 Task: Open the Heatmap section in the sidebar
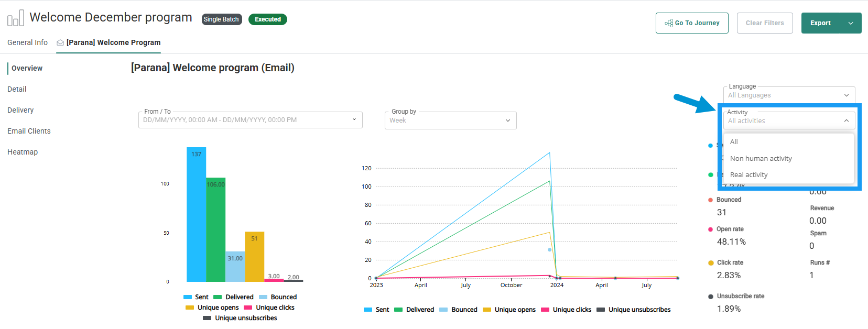click(23, 152)
